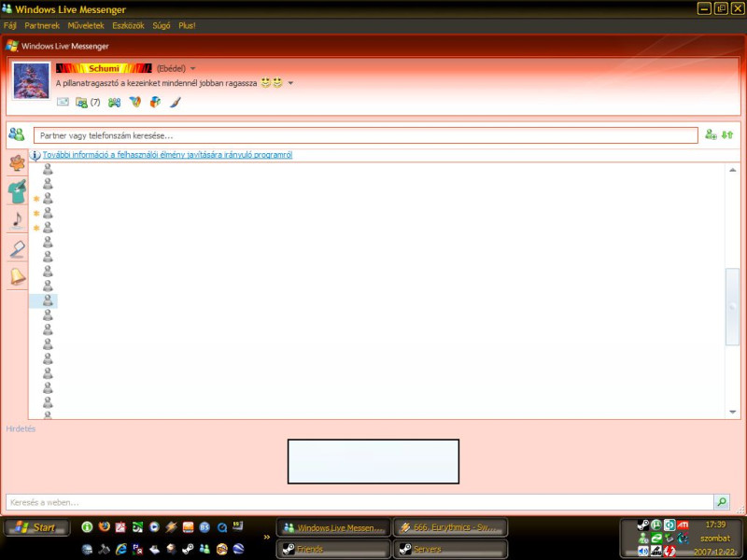Launch Winamp lightning icon in quick launch
Image resolution: width=747 pixels, height=560 pixels.
[171, 526]
